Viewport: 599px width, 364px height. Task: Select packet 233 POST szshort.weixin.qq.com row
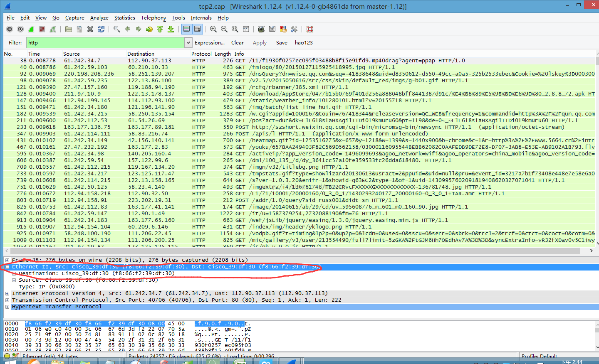(299, 127)
